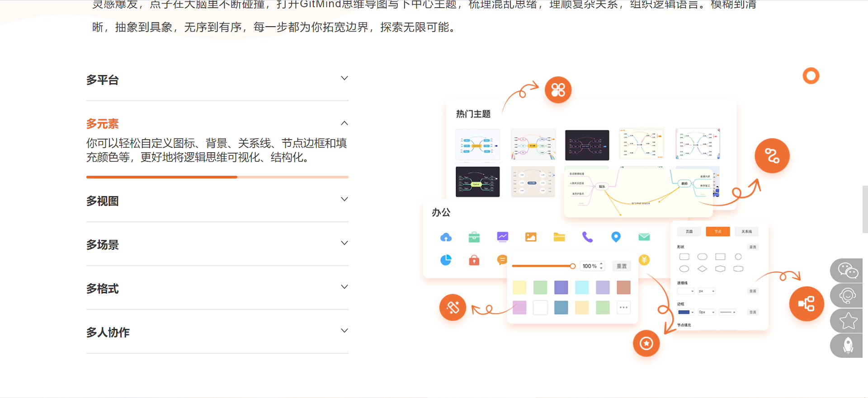The width and height of the screenshot is (868, 398).
Task: Select the dark navy theme thumbnail, top row
Action: pyautogui.click(x=587, y=145)
